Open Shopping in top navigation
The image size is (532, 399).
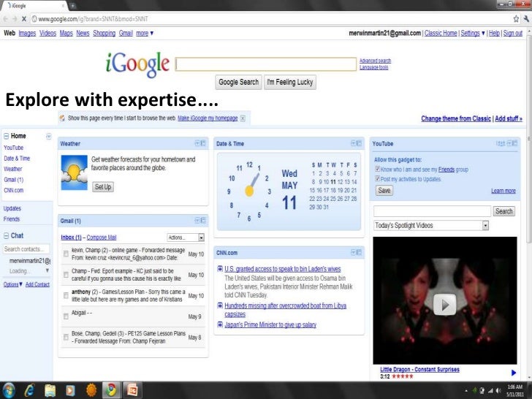pos(104,34)
